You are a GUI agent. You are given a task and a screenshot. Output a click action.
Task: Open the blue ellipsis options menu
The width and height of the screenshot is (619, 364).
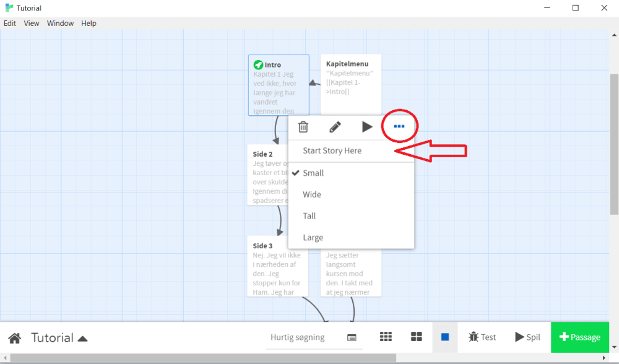(399, 126)
